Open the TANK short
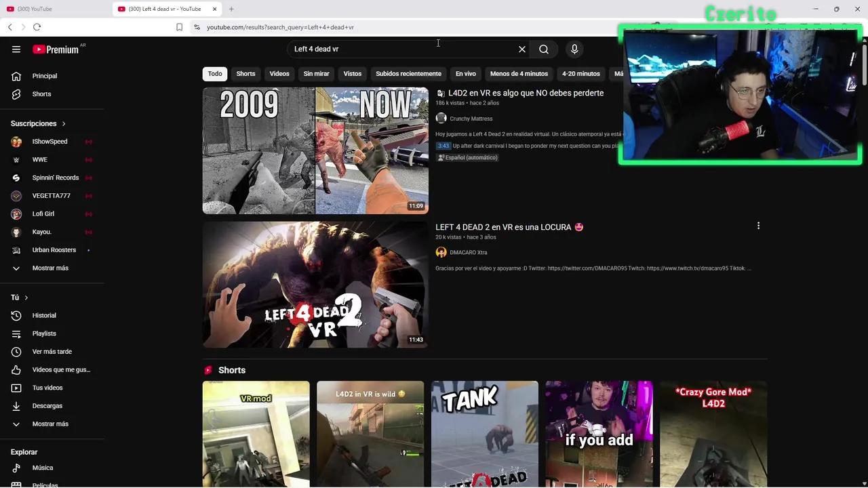The width and height of the screenshot is (868, 488). 485,434
